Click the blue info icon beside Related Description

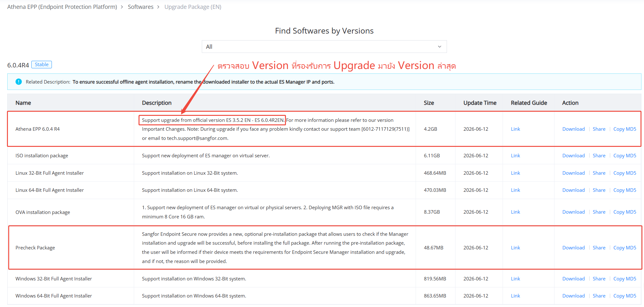(x=19, y=82)
